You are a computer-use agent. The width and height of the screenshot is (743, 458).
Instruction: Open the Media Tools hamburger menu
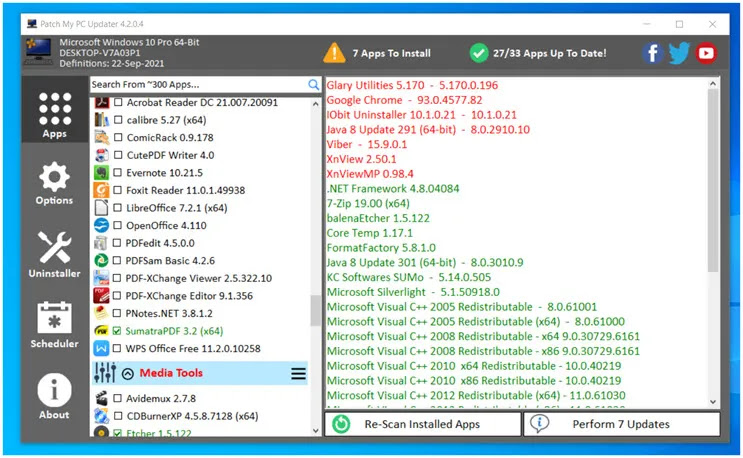tap(299, 374)
